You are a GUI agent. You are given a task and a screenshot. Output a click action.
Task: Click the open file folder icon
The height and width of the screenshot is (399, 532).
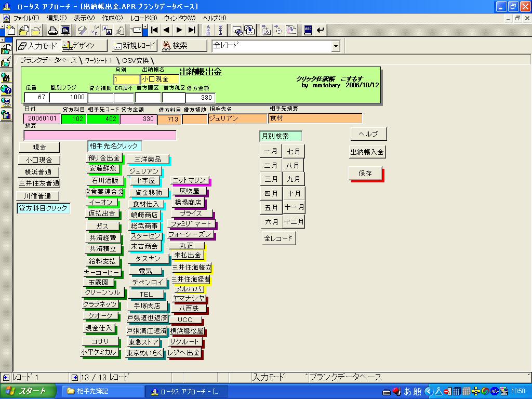[23, 30]
